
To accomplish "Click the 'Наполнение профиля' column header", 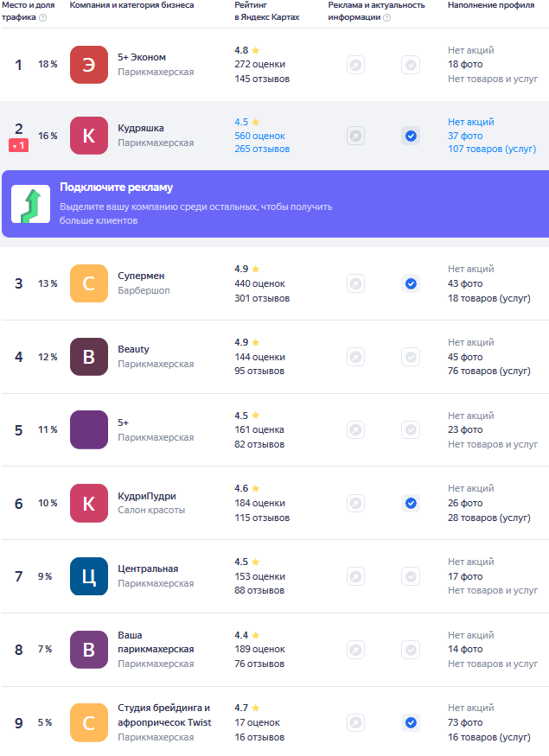I will 490,5.
